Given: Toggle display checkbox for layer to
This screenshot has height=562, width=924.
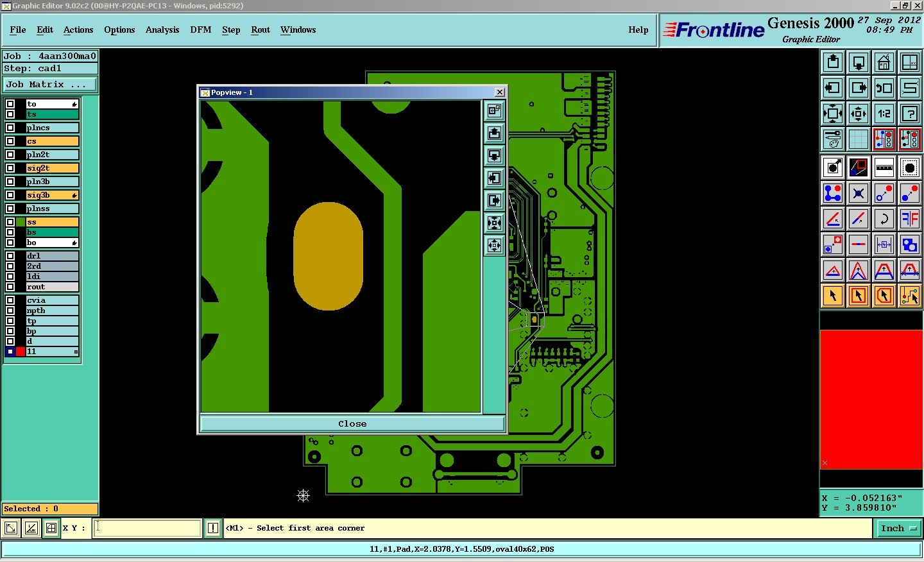Looking at the screenshot, I should point(10,104).
